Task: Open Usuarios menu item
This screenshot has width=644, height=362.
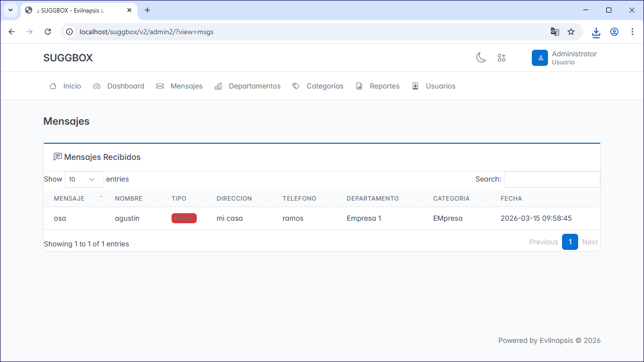Action: point(434,86)
